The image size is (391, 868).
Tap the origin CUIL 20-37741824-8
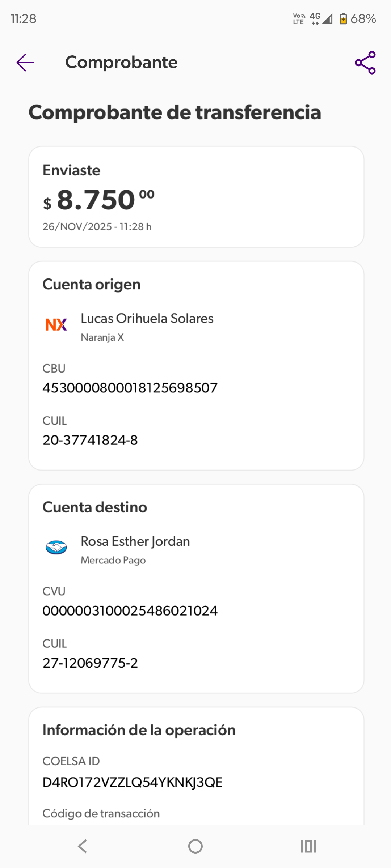[90, 440]
